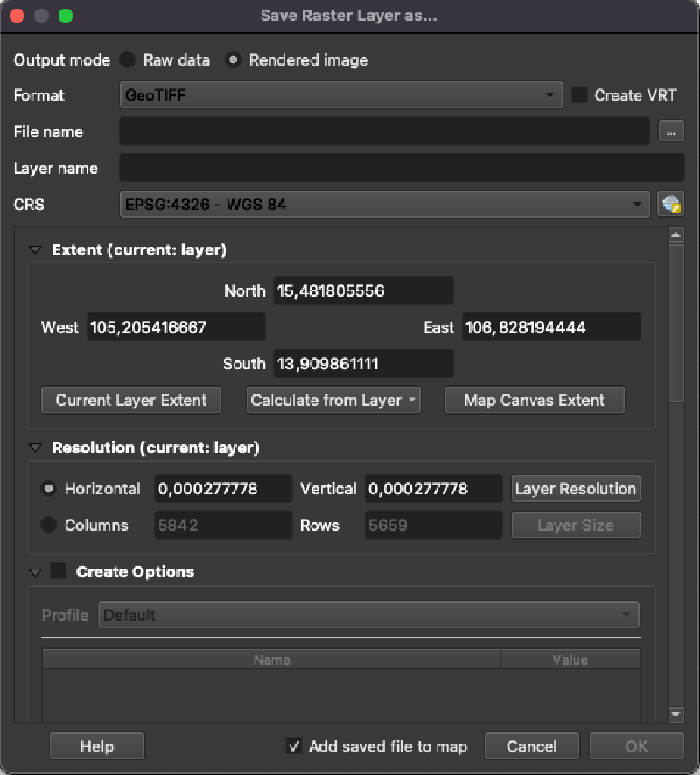The height and width of the screenshot is (775, 700).
Task: Click the Map Canvas Extent button
Action: point(534,400)
